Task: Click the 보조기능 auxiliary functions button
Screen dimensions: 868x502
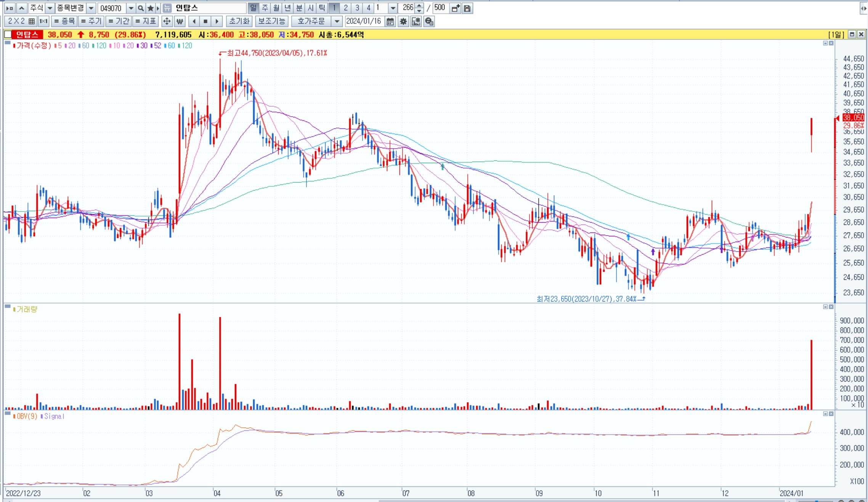Action: (x=271, y=21)
